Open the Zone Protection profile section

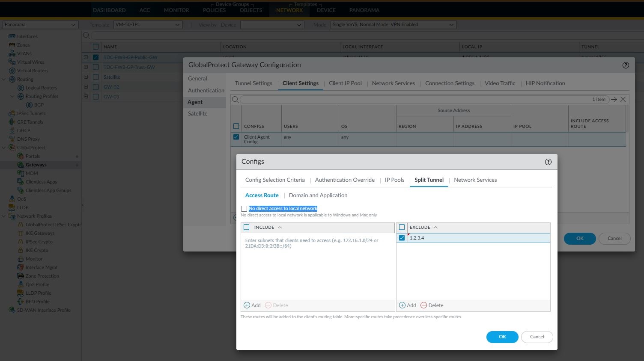[42, 276]
